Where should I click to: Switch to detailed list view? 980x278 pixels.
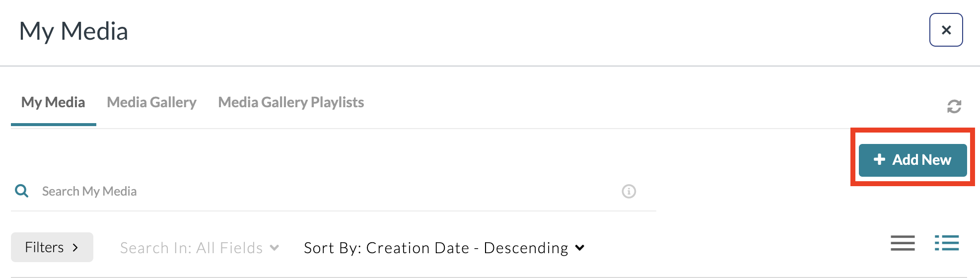(946, 243)
